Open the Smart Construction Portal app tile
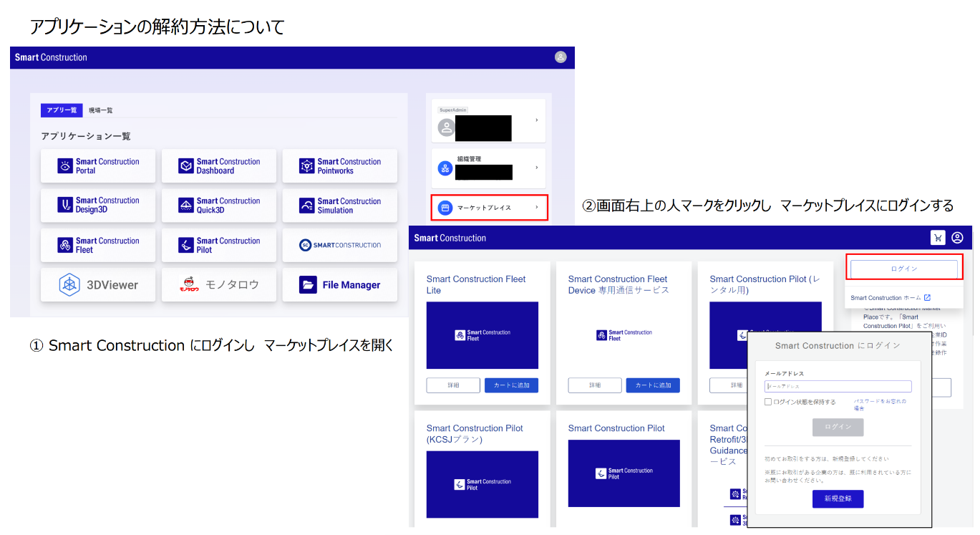This screenshot has height=535, width=980. click(98, 166)
